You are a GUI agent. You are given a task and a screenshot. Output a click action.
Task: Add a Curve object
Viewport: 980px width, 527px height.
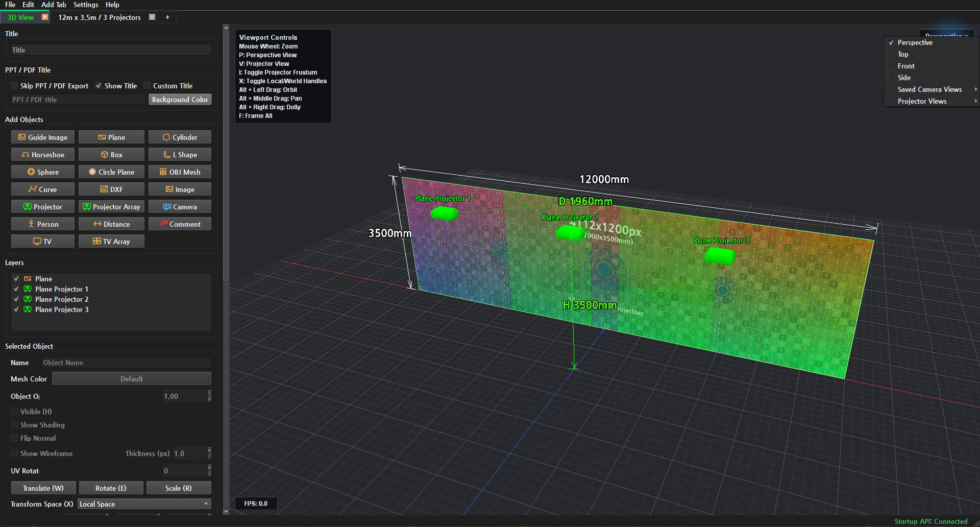pyautogui.click(x=43, y=189)
